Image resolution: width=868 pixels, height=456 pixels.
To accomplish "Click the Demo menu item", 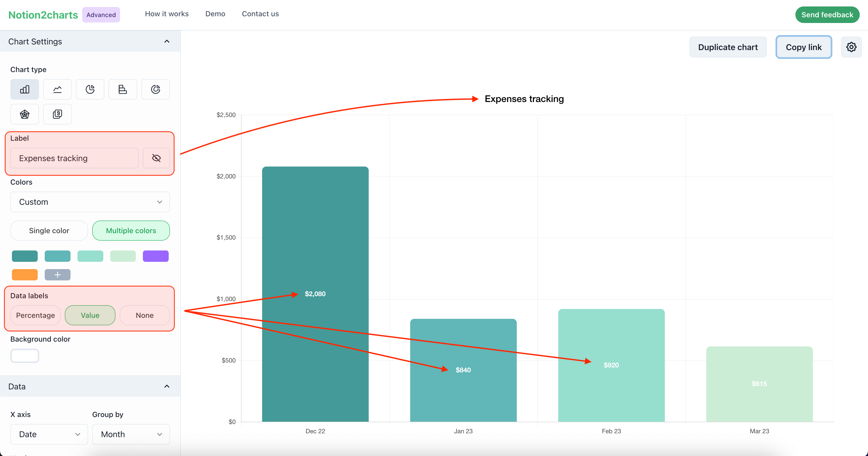I will point(215,13).
